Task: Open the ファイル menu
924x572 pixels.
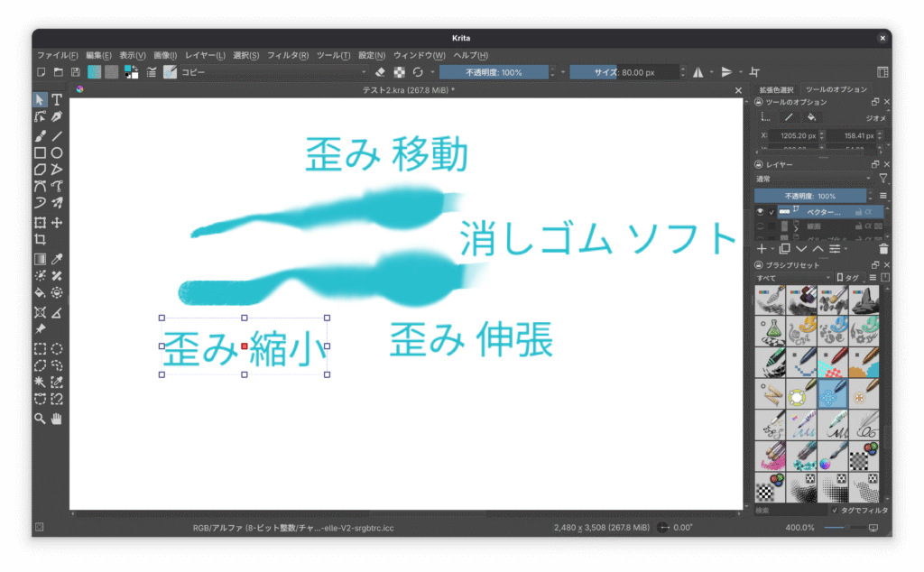Action: click(x=57, y=55)
